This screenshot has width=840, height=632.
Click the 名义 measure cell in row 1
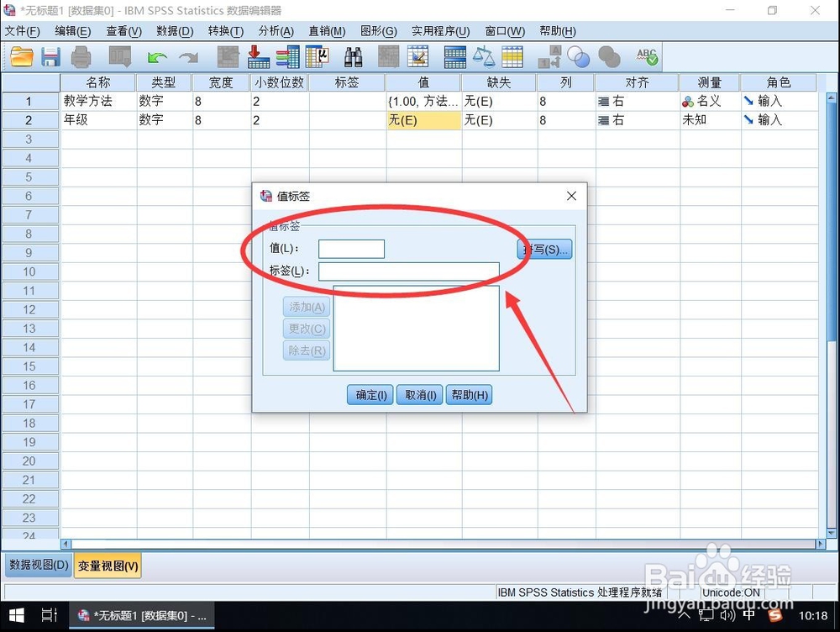pos(710,101)
